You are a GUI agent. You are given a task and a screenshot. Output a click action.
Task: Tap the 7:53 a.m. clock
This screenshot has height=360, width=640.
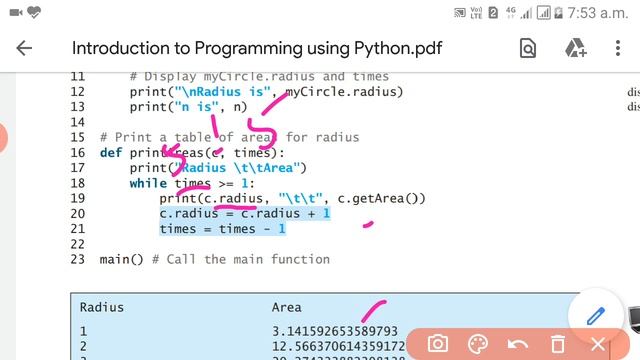coord(597,13)
